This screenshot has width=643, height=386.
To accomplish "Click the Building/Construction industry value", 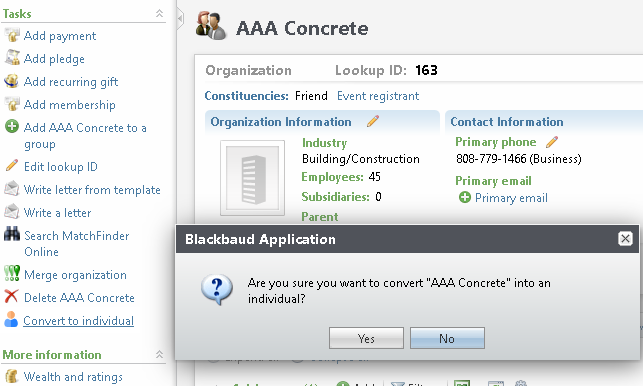I will [x=361, y=159].
